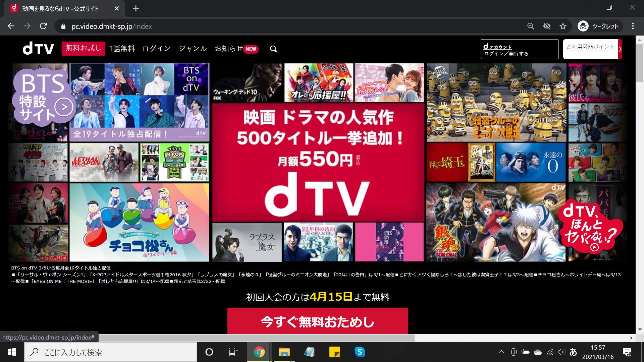Show hidden tray icons chevron

pos(501,352)
